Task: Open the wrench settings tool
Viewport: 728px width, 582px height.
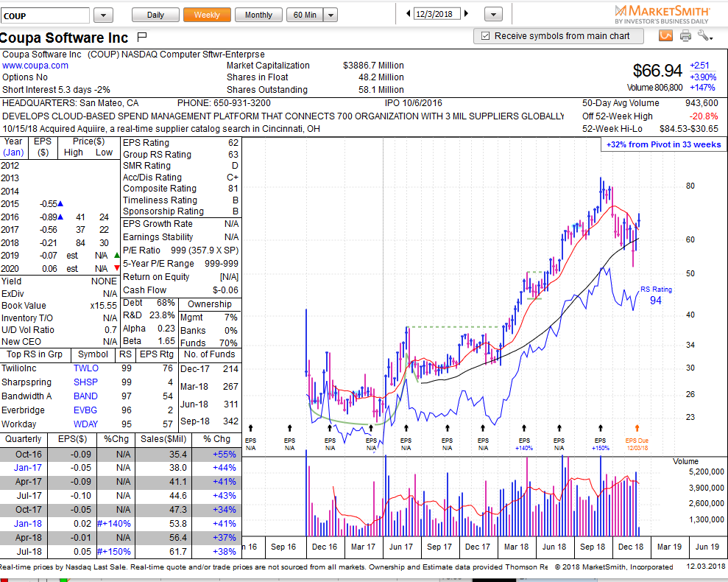Action: click(x=704, y=35)
